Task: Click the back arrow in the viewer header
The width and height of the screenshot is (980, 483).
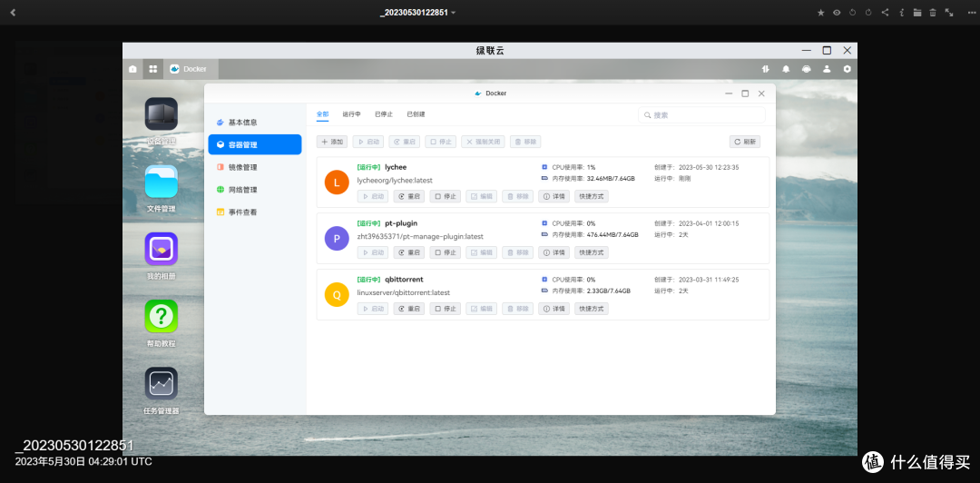Action: tap(13, 13)
